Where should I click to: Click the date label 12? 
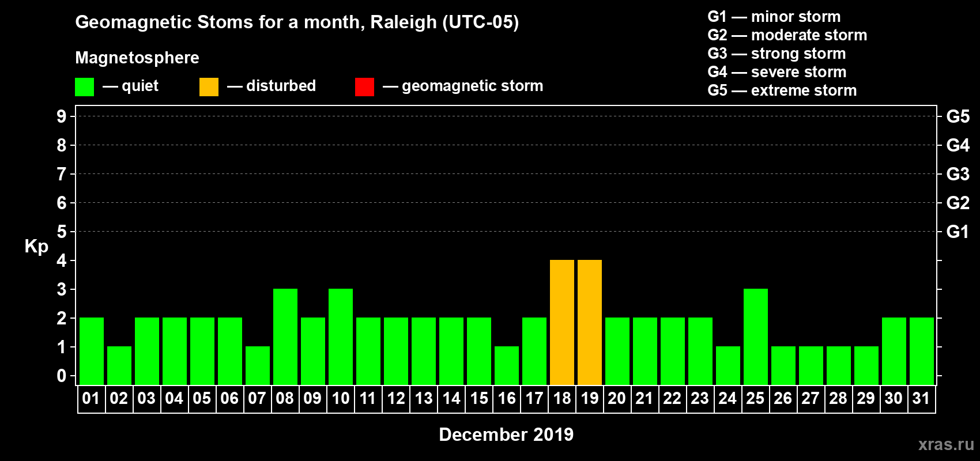pyautogui.click(x=396, y=399)
